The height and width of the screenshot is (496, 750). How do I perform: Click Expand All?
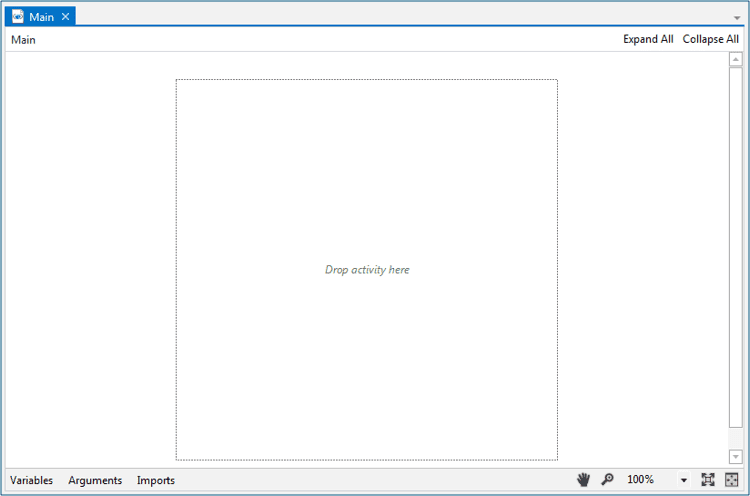(x=648, y=40)
